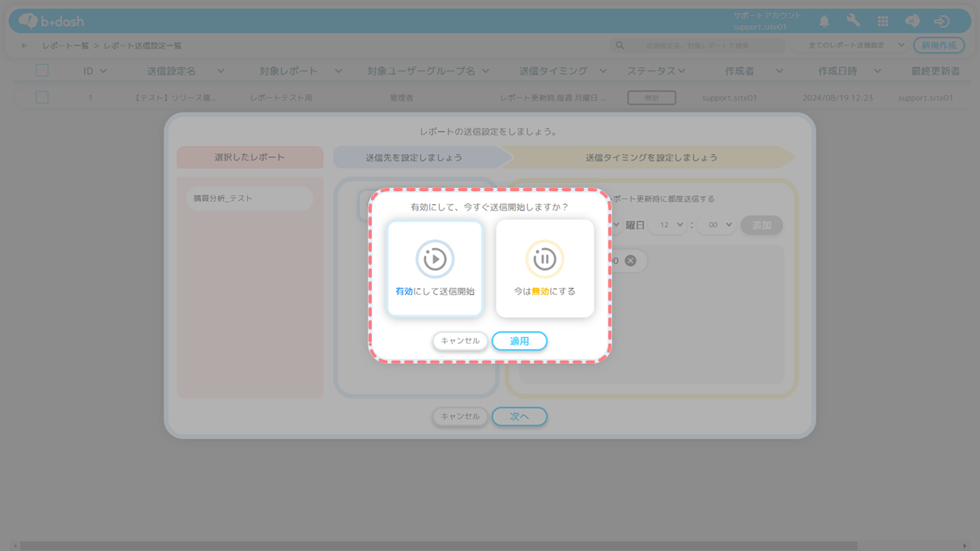Click the 新規作成 button
The width and height of the screenshot is (980, 551).
[x=939, y=46]
